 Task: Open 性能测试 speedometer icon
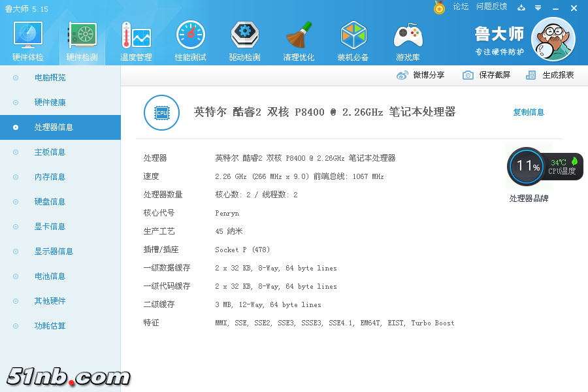[x=190, y=35]
